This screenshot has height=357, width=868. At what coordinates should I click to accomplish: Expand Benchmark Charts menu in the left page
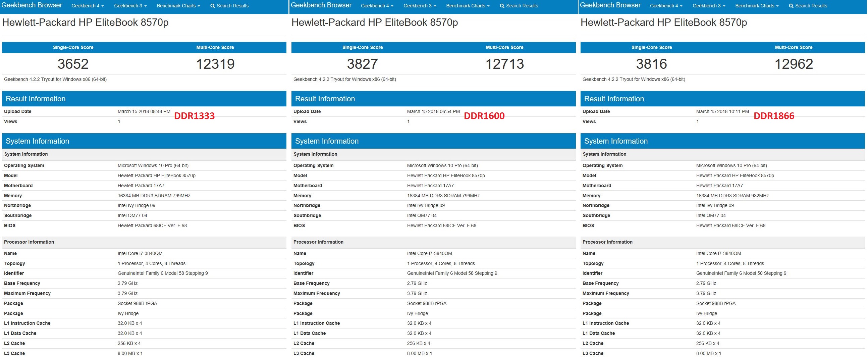tap(178, 6)
